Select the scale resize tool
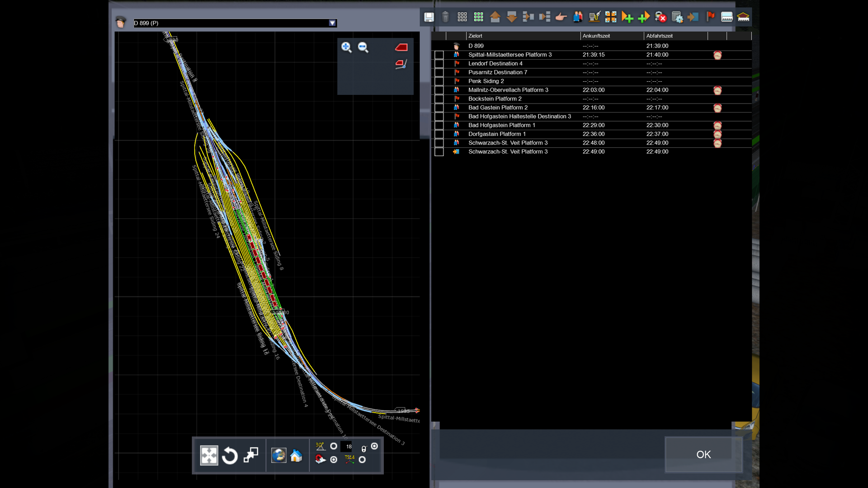The height and width of the screenshot is (488, 868). click(251, 455)
